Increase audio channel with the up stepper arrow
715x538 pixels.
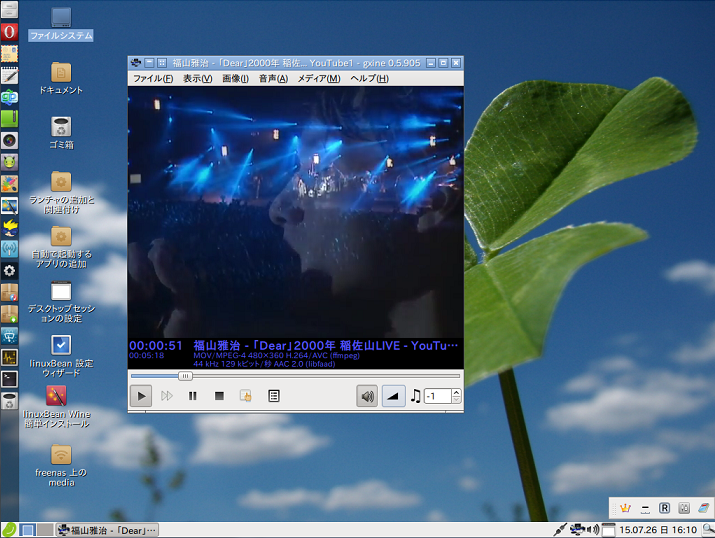coord(456,392)
